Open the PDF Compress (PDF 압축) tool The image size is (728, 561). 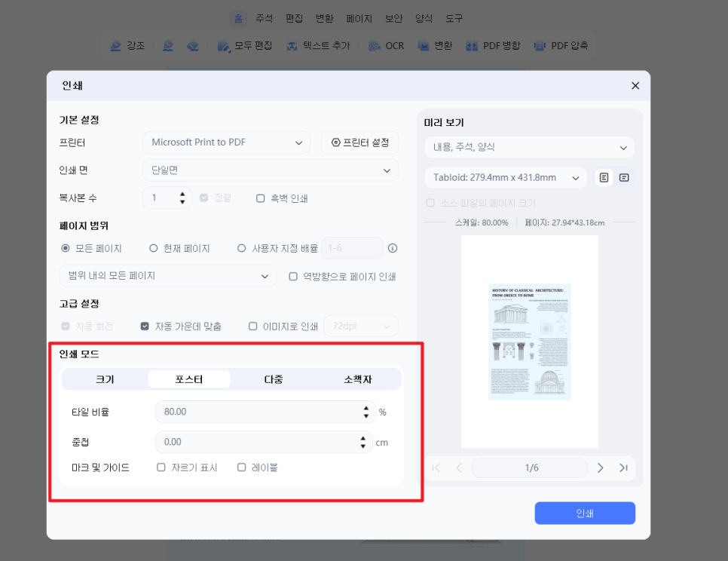[x=561, y=45]
